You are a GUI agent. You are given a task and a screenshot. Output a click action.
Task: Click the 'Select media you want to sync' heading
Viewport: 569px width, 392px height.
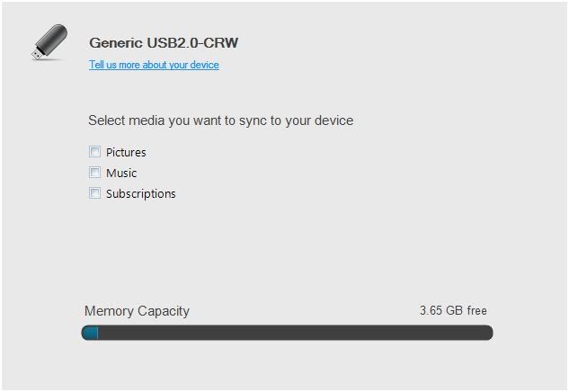pyautogui.click(x=220, y=120)
